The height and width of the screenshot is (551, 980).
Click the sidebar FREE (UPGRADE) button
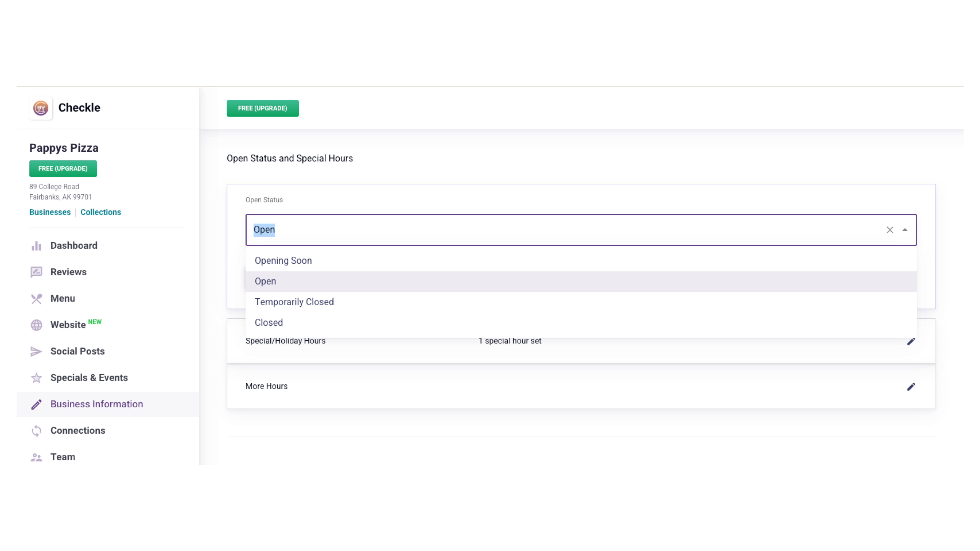(x=63, y=169)
